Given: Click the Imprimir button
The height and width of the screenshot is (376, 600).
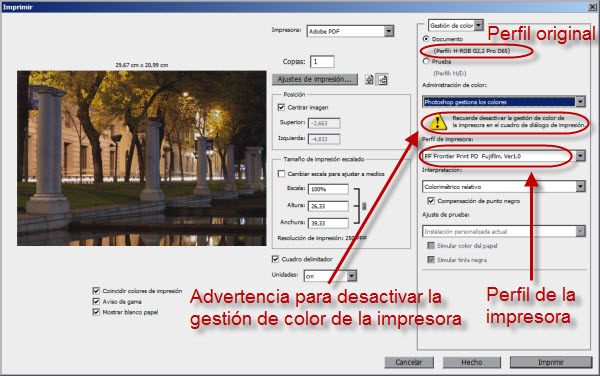Looking at the screenshot, I should coord(551,362).
